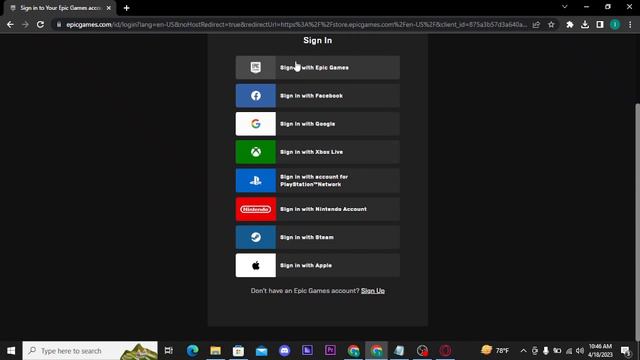Click the address bar URL
640x360 pixels.
(x=297, y=24)
